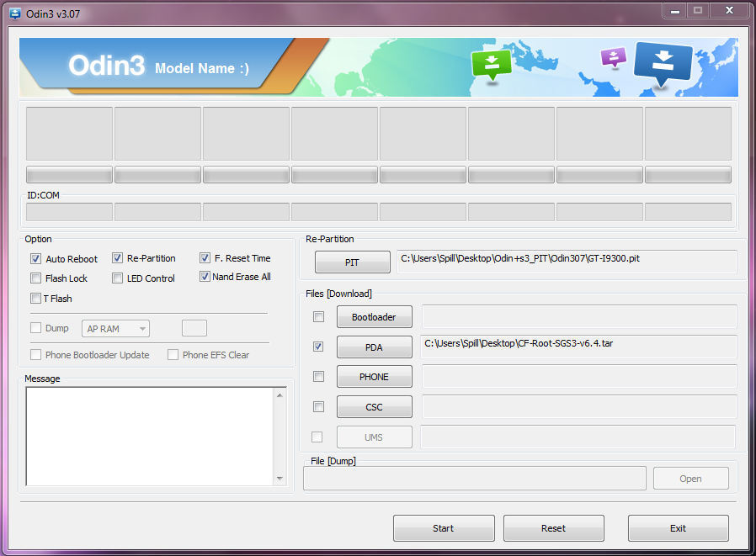Viewport: 756px width, 556px height.
Task: Click the File Dump path field
Action: [x=475, y=479]
